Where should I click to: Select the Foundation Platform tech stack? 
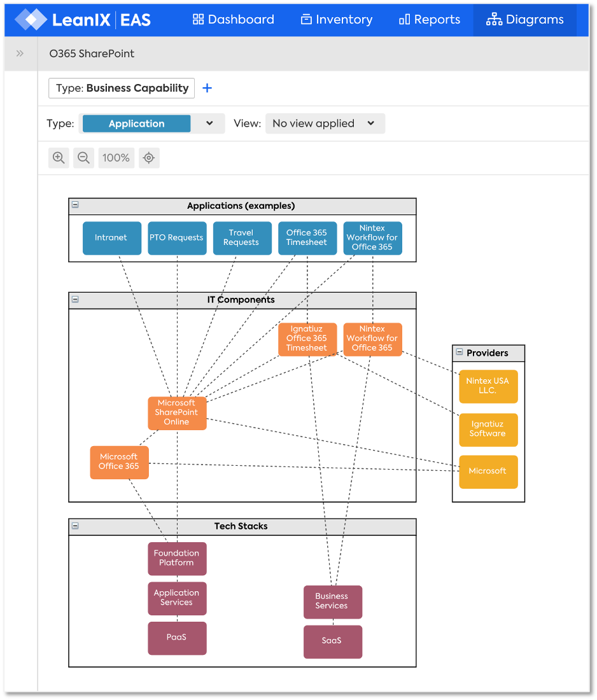[178, 559]
